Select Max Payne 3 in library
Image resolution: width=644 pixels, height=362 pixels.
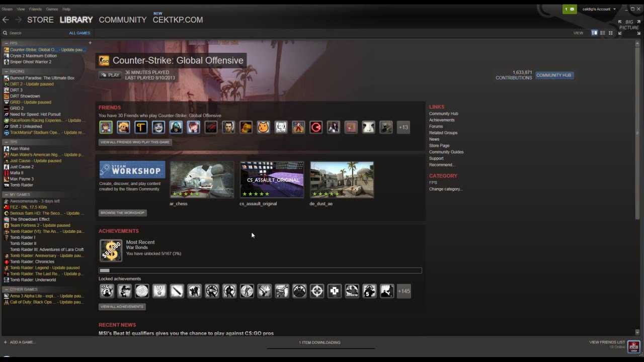22,179
